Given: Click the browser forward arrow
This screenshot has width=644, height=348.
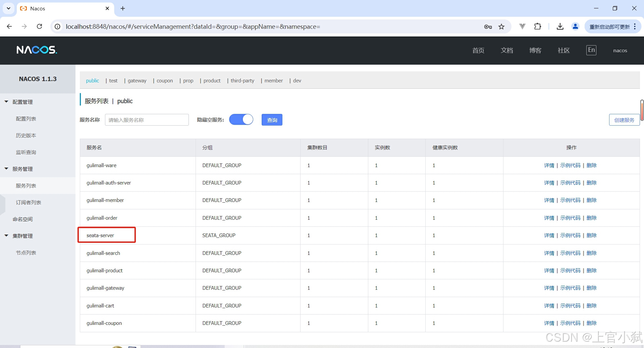Looking at the screenshot, I should (24, 26).
